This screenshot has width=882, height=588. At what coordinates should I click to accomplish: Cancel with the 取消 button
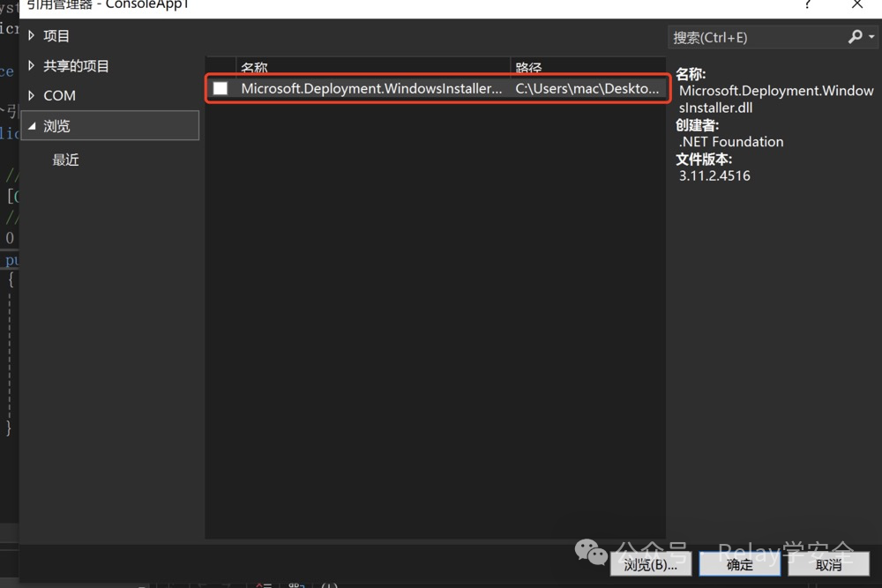pyautogui.click(x=828, y=564)
